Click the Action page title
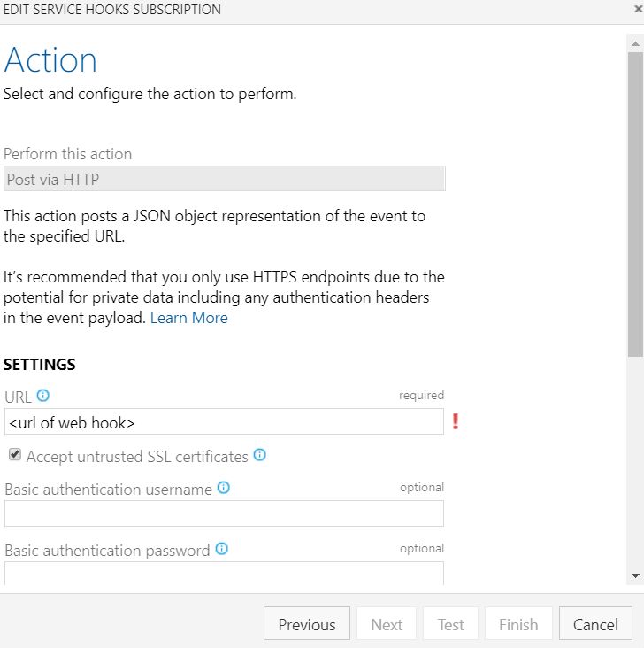This screenshot has height=648, width=644. pos(50,60)
